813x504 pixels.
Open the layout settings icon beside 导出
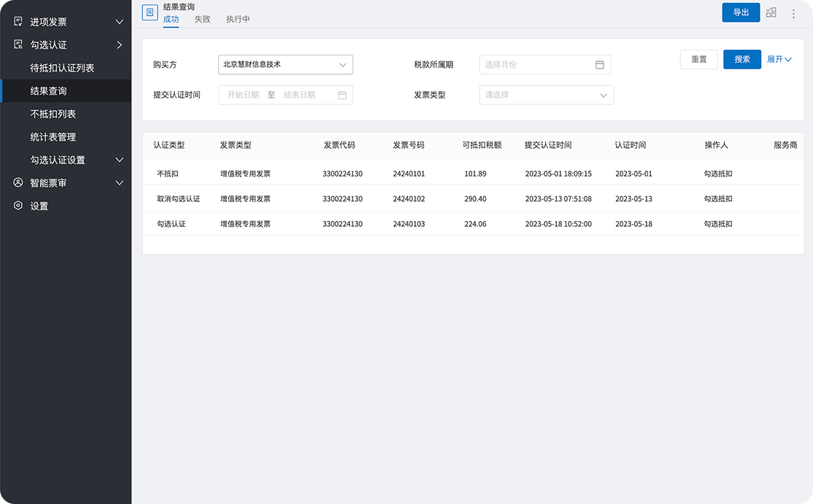pyautogui.click(x=771, y=12)
